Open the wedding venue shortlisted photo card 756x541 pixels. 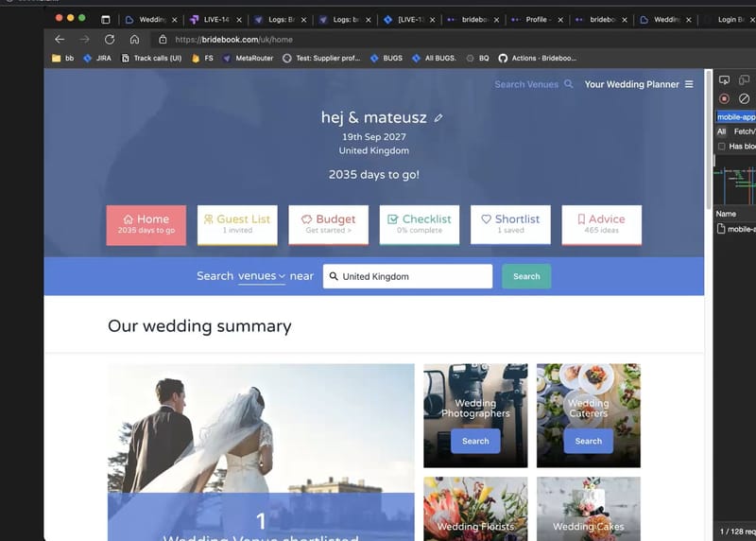(x=261, y=452)
